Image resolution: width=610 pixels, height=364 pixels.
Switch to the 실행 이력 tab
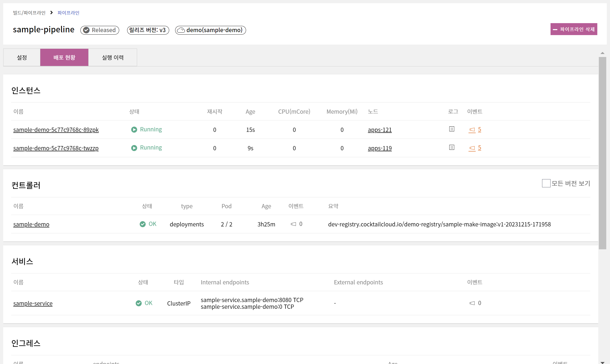pos(113,57)
